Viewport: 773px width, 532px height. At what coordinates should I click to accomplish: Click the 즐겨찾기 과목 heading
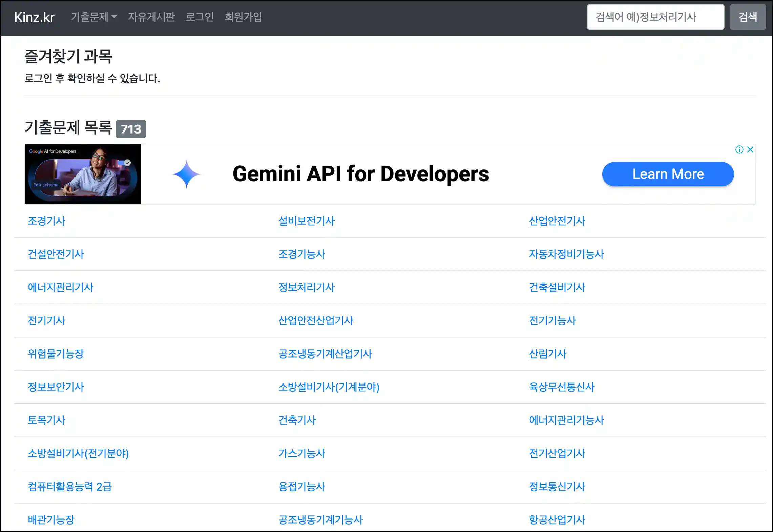pos(68,56)
